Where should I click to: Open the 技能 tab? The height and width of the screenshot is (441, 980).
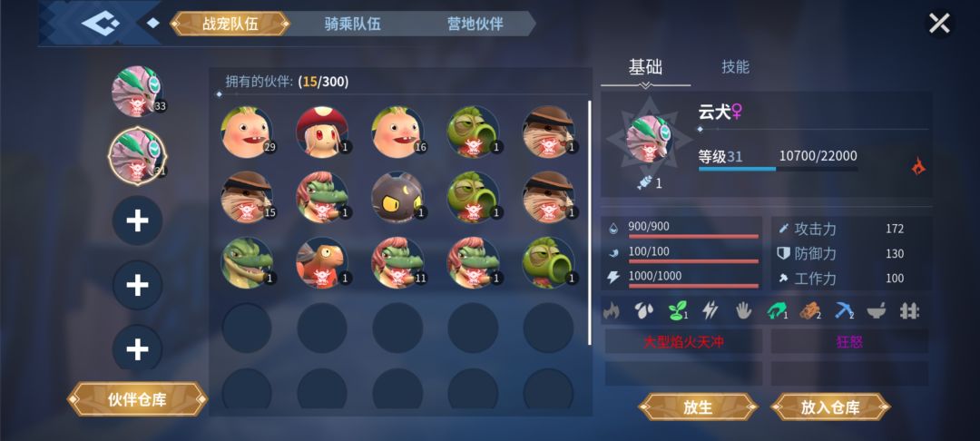coord(736,67)
